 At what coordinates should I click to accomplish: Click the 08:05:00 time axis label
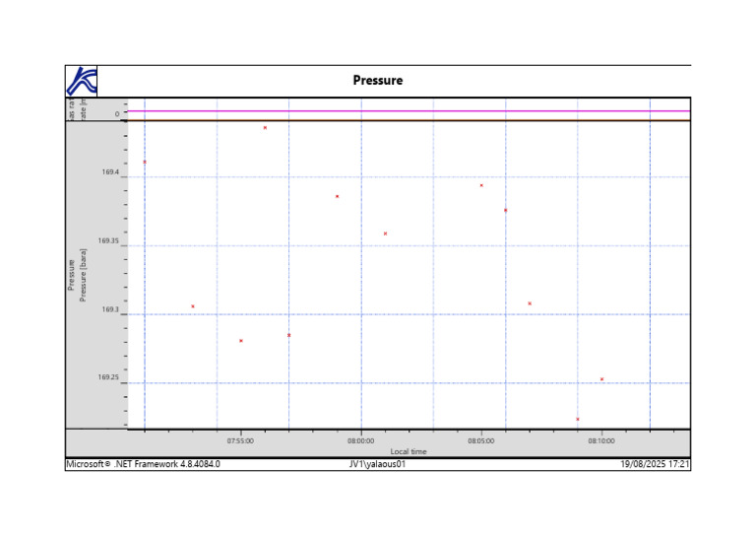point(480,441)
